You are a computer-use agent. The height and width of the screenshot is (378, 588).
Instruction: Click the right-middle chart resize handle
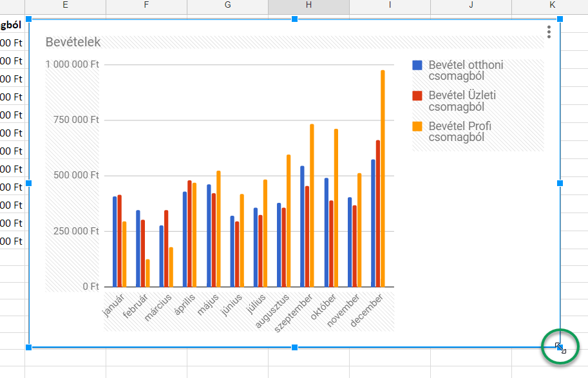tap(560, 184)
